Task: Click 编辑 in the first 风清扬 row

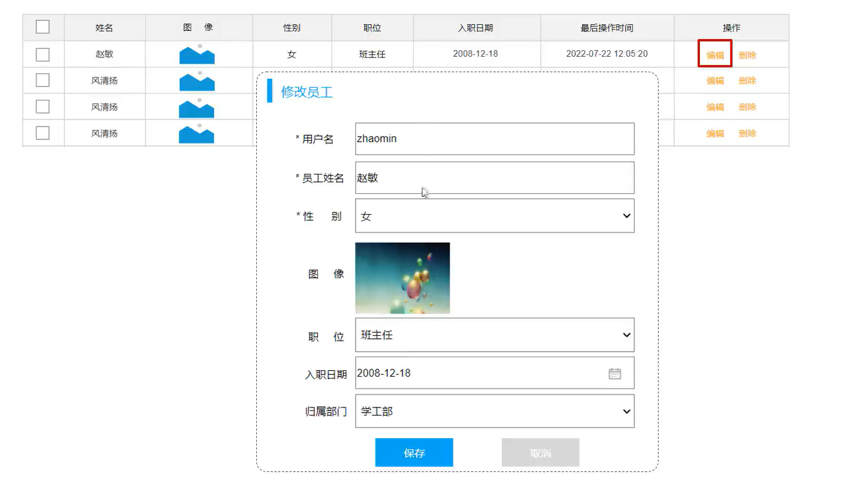Action: tap(715, 80)
